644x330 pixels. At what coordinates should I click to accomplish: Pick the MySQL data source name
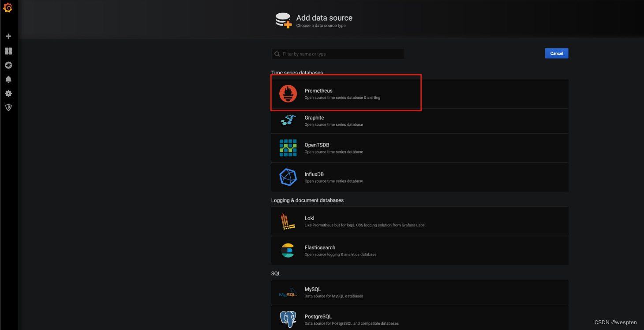[312, 289]
